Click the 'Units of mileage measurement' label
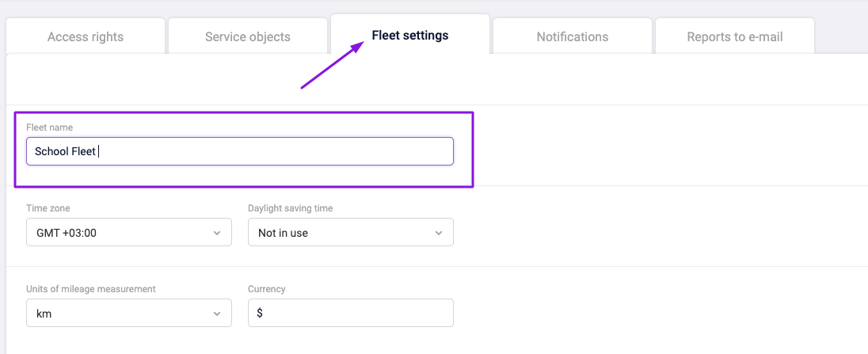This screenshot has width=868, height=354. click(x=90, y=289)
